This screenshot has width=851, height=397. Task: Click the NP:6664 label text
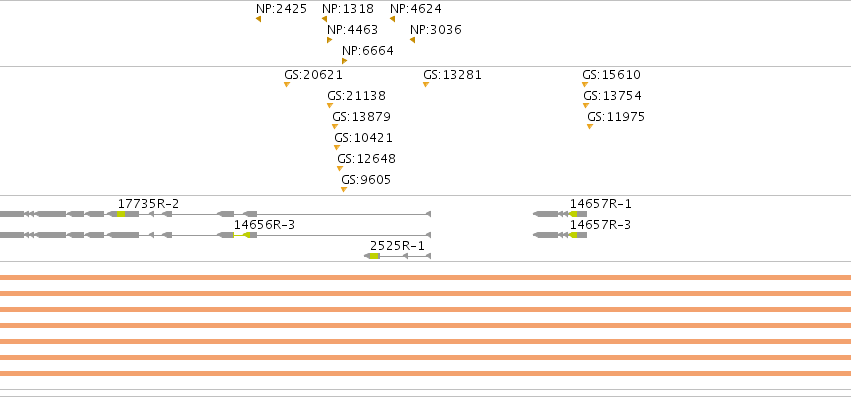tap(367, 51)
